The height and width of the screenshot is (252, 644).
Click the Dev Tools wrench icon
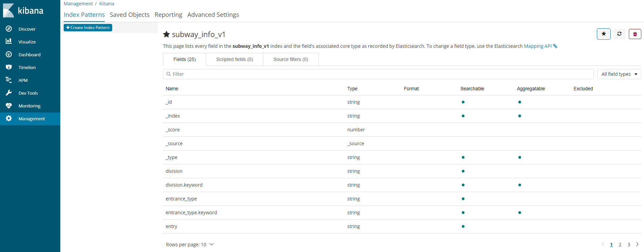pos(9,93)
